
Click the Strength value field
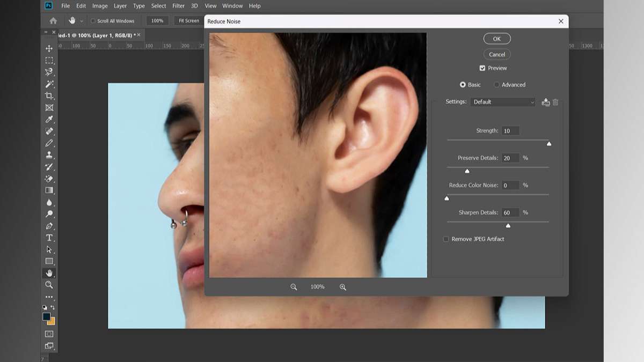click(510, 131)
